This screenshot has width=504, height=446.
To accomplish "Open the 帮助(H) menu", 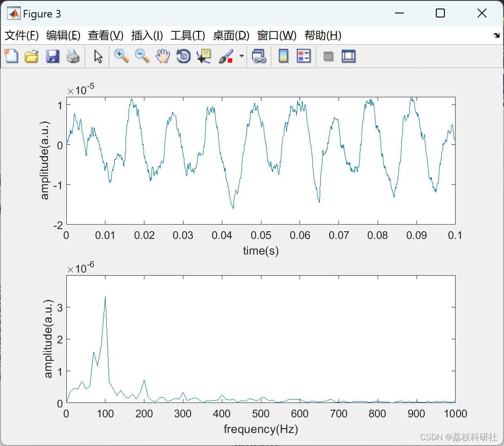I will 323,35.
